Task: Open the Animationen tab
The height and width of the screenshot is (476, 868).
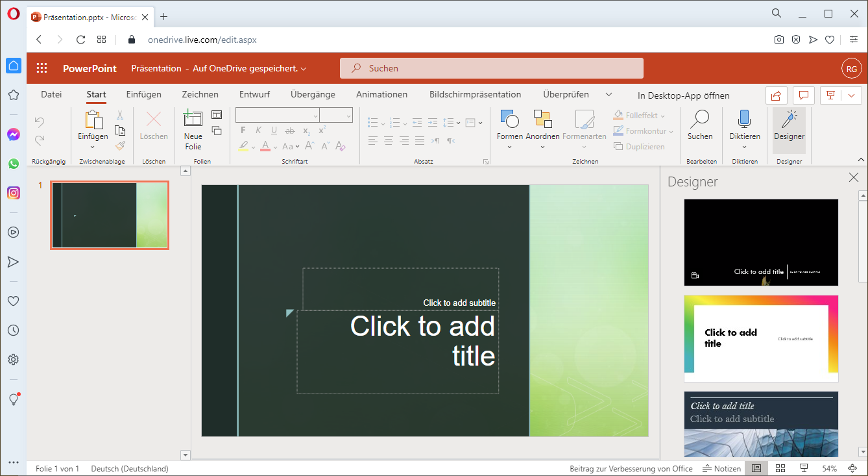Action: (x=381, y=95)
